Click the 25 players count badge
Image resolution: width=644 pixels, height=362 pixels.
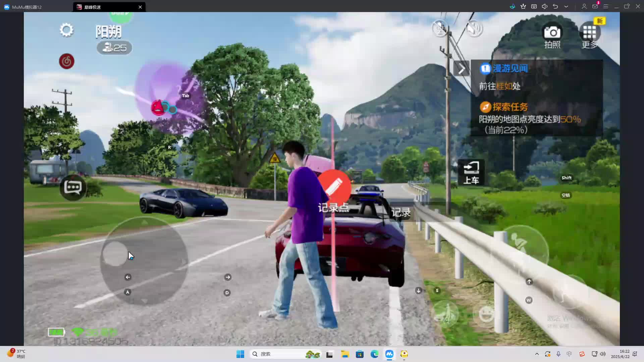[114, 48]
